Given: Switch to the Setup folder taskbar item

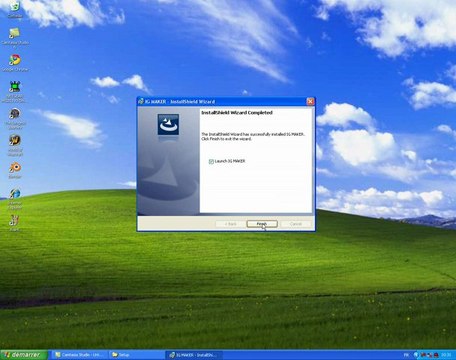Looking at the screenshot, I should [x=137, y=355].
